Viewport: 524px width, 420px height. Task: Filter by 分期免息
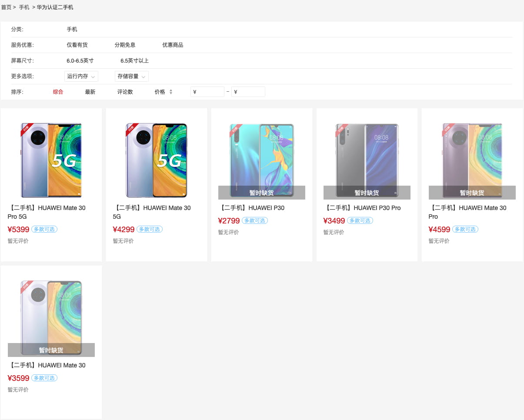coord(125,45)
